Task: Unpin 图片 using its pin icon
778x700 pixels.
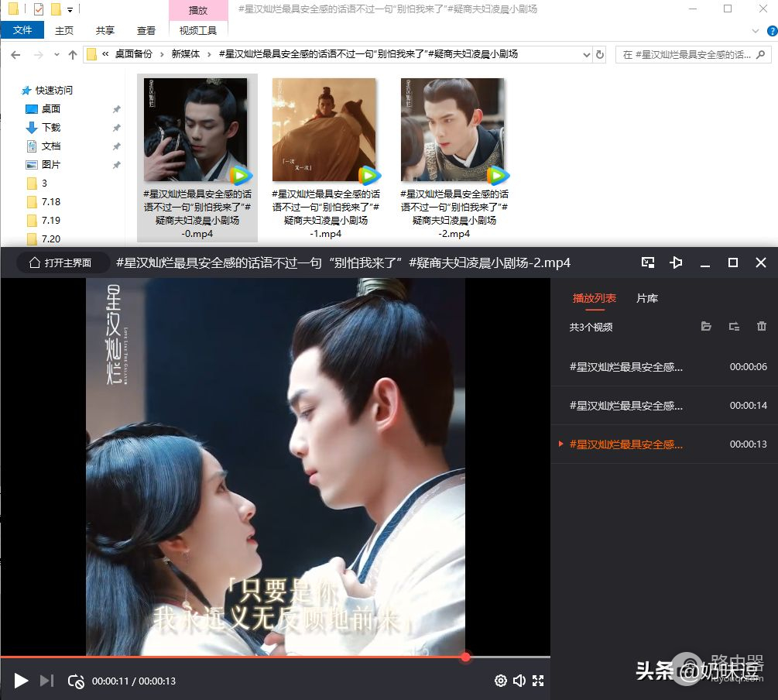Action: point(116,165)
